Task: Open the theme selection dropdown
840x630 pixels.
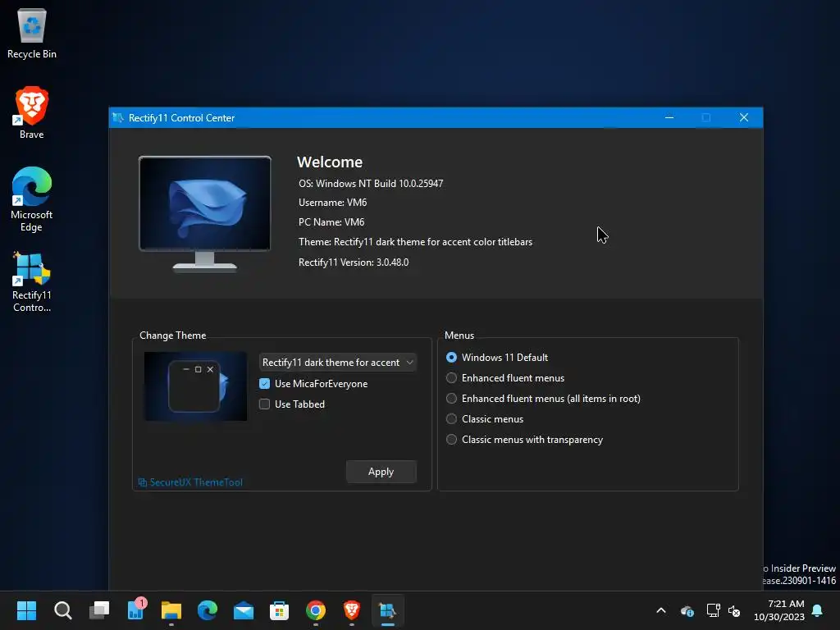Action: pyautogui.click(x=337, y=363)
